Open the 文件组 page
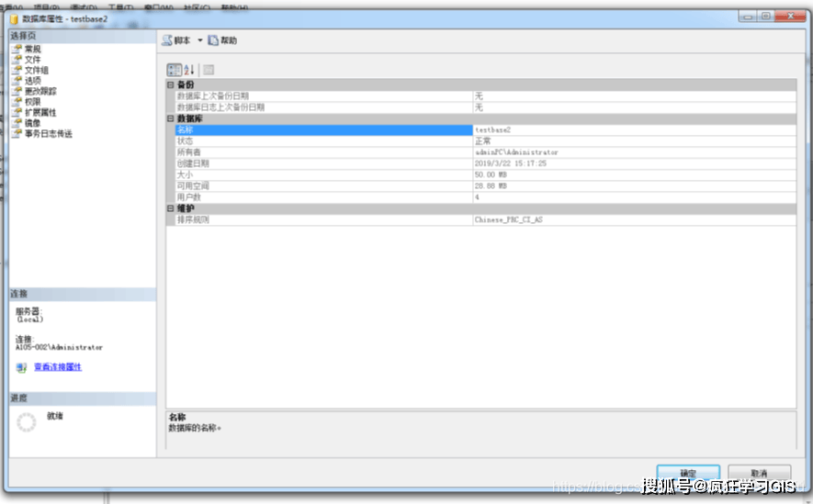 37,70
